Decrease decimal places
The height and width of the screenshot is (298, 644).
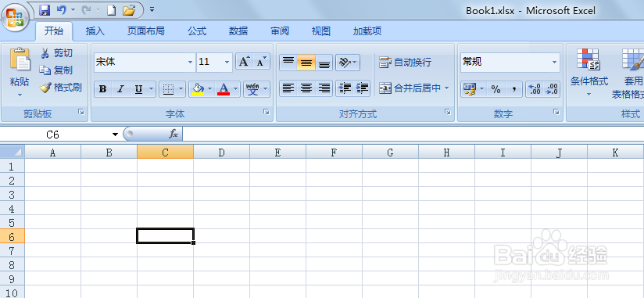click(x=552, y=89)
